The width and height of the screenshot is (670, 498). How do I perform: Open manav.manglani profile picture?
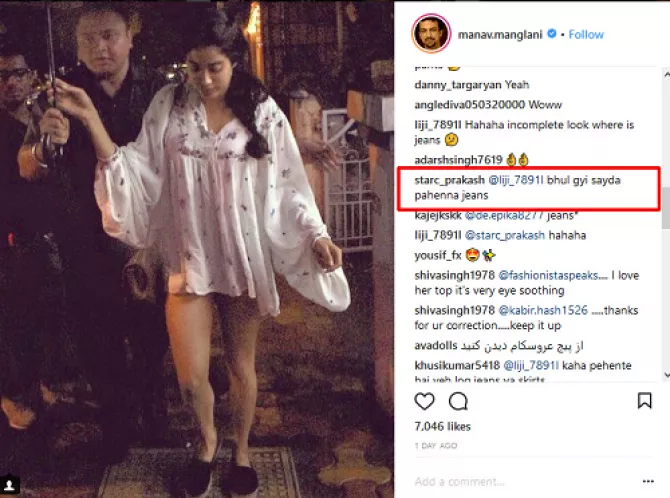tap(431, 34)
